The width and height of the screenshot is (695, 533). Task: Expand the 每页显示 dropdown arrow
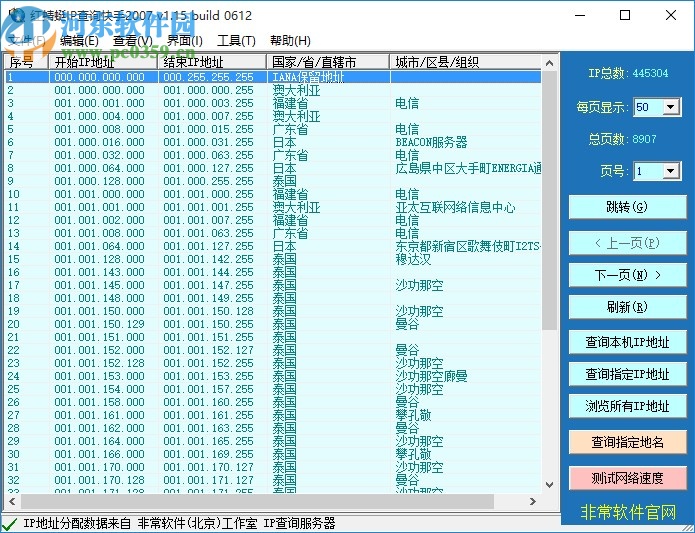click(x=672, y=107)
